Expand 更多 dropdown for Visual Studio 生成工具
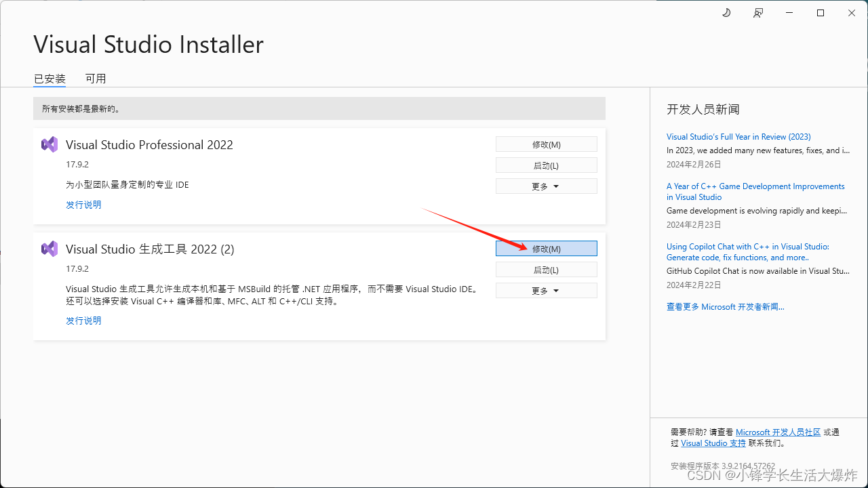Screen dimensions: 868x488 [x=547, y=291]
